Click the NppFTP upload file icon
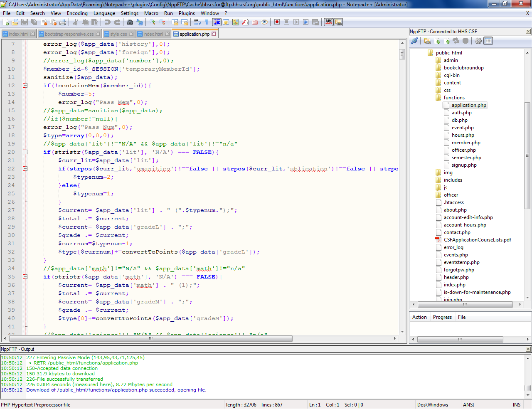Screen dimensions: 532x409 [x=448, y=41]
